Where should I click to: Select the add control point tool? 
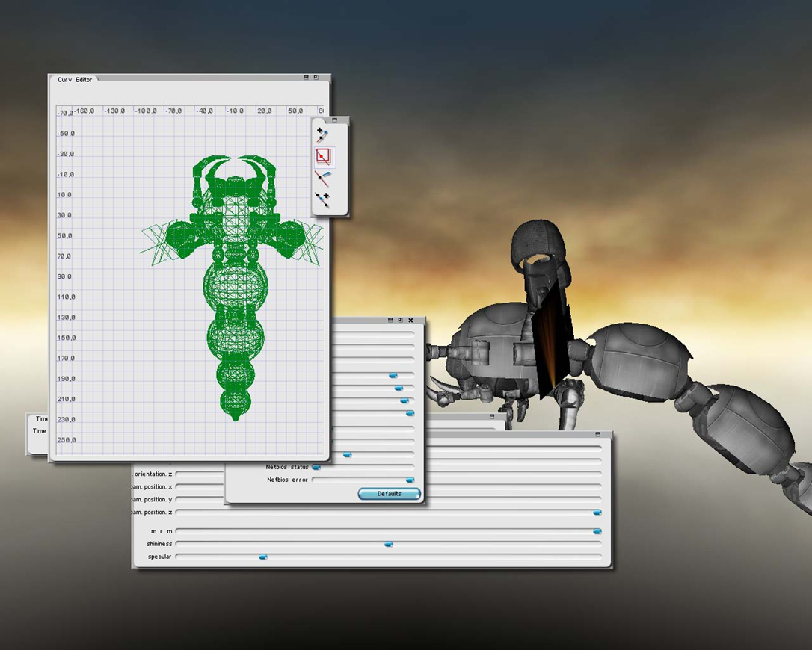point(322,135)
